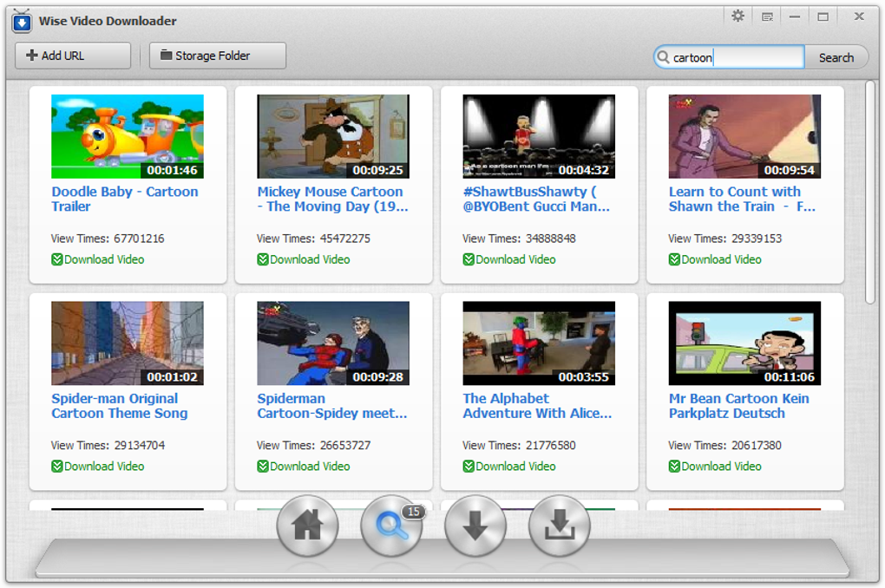This screenshot has width=885, height=588.
Task: Open the settings gear in title bar
Action: (x=737, y=16)
